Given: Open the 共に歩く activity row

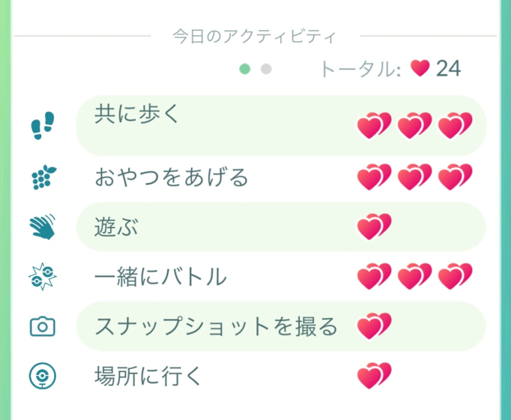Looking at the screenshot, I should click(281, 125).
